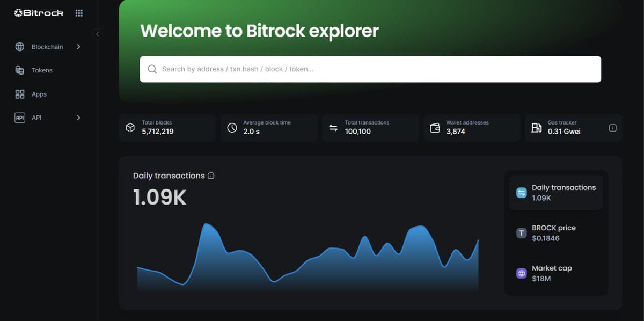Click the Gas tracker stat card
The width and height of the screenshot is (644, 321).
pyautogui.click(x=574, y=128)
